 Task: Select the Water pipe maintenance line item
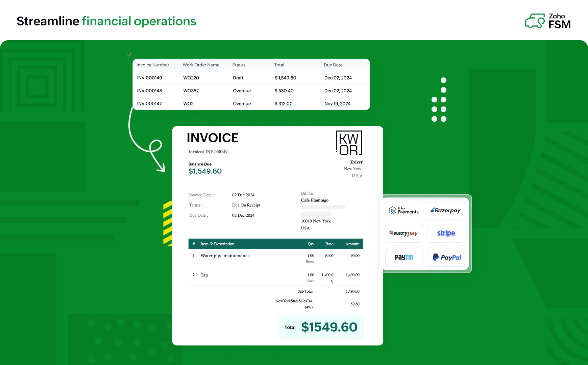(x=225, y=256)
